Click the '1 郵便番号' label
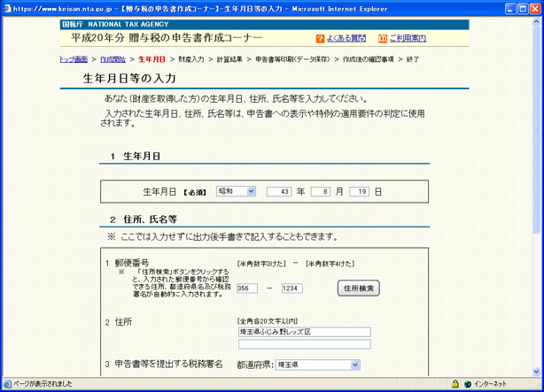This screenshot has height=392, width=544. point(128,263)
